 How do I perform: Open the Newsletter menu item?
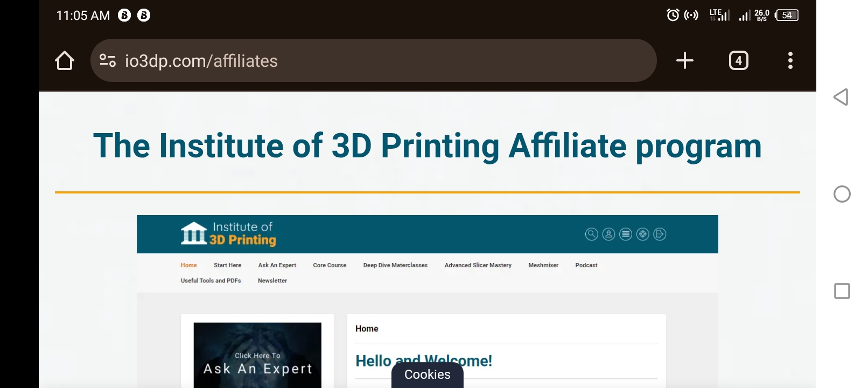pyautogui.click(x=272, y=281)
